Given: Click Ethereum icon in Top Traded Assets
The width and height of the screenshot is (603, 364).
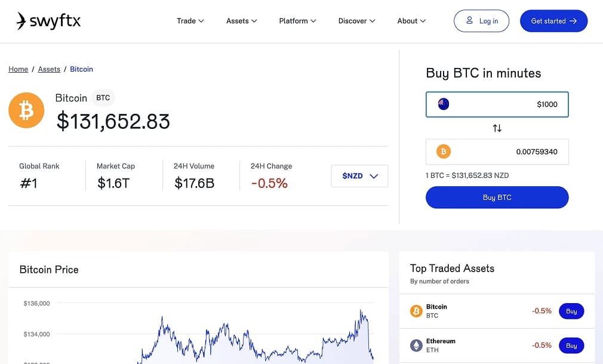Looking at the screenshot, I should [x=416, y=346].
